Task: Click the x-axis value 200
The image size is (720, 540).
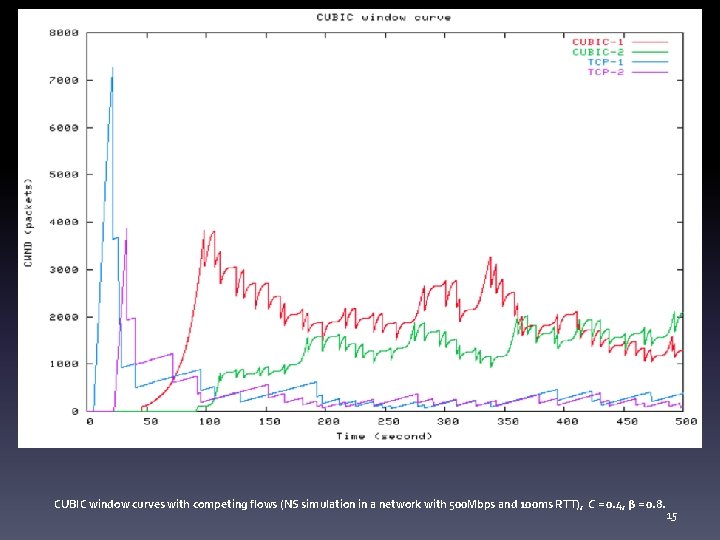Action: (x=329, y=421)
